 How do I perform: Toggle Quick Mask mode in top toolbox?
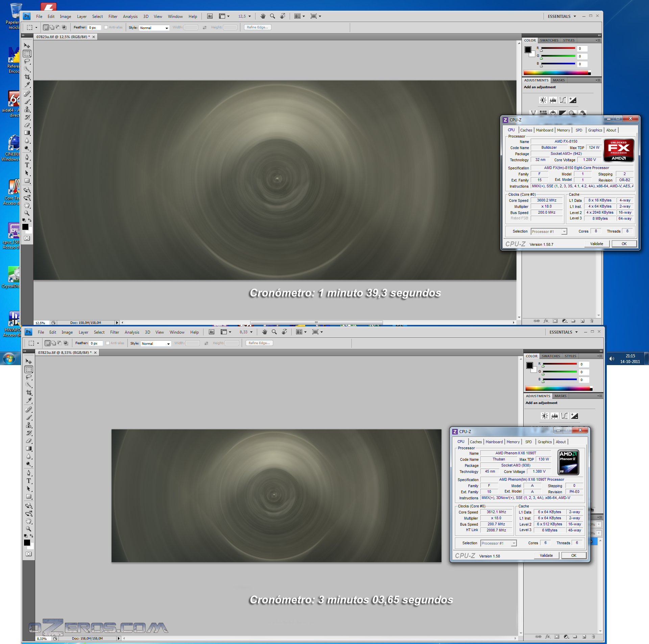pos(27,238)
